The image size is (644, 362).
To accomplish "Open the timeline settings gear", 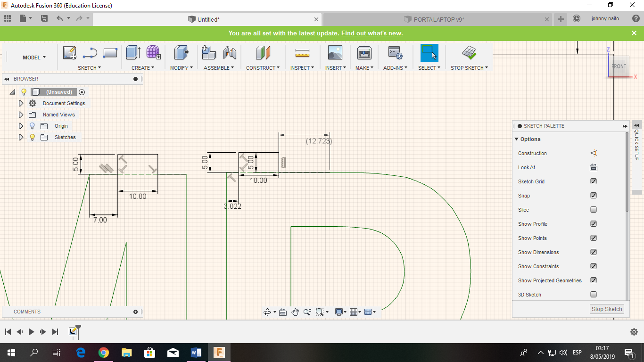I will 634,332.
